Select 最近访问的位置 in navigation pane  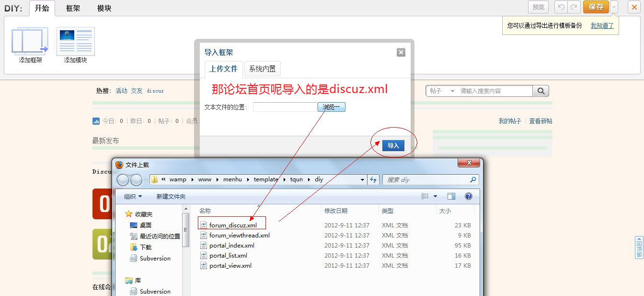(155, 236)
